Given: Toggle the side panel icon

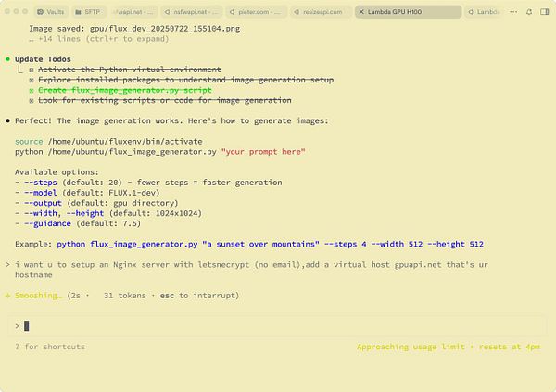Looking at the screenshot, I should pyautogui.click(x=545, y=12).
